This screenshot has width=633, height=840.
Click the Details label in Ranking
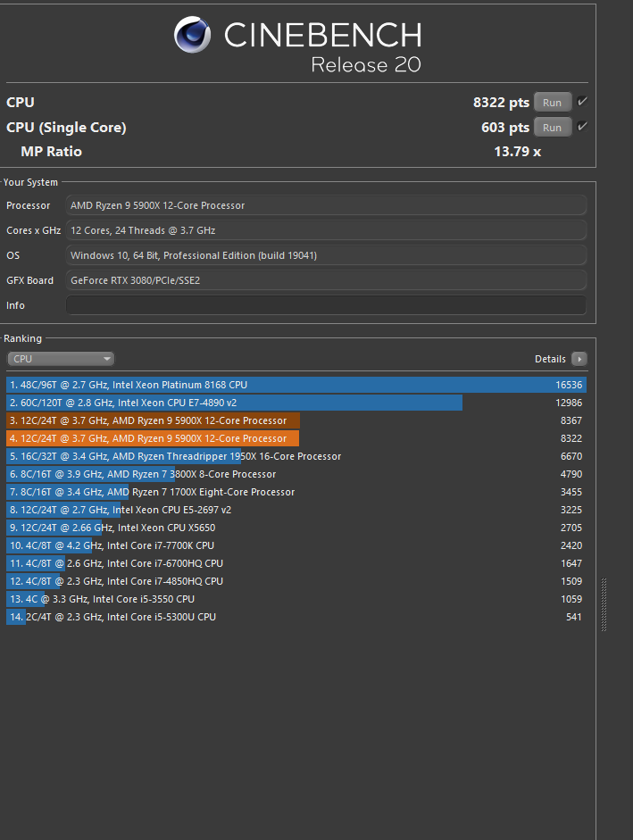(550, 359)
